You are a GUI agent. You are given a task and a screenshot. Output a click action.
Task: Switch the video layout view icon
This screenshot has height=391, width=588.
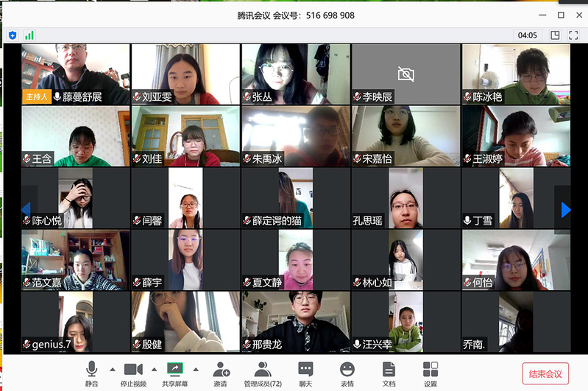point(555,35)
